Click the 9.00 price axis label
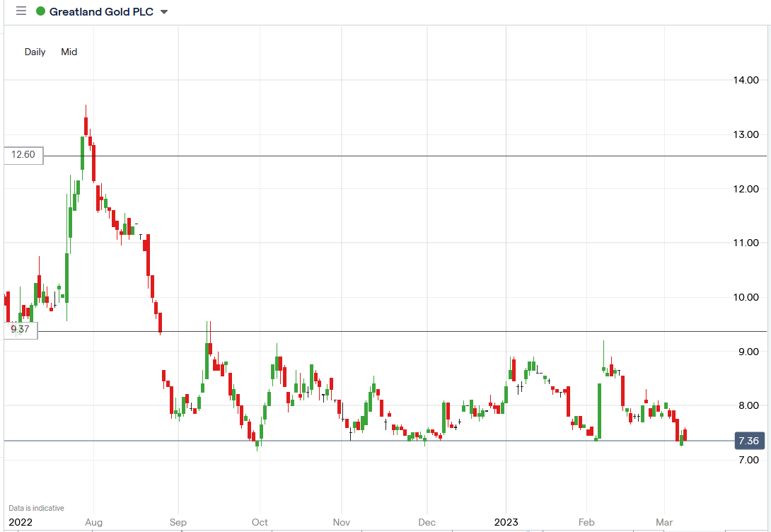 click(x=748, y=352)
